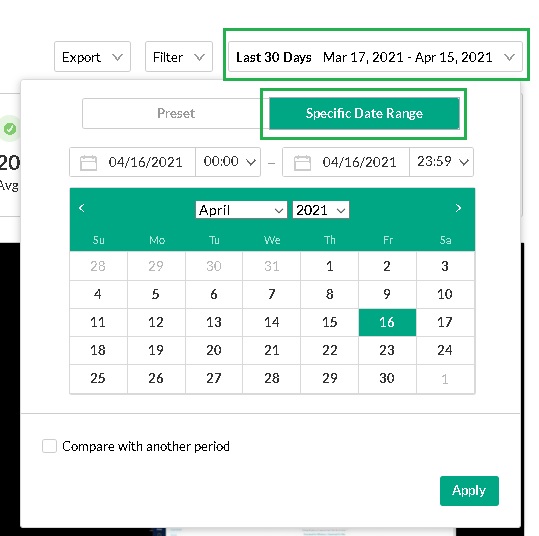Open the 23:59 end time dropdown
The width and height of the screenshot is (539, 536).
(x=442, y=162)
